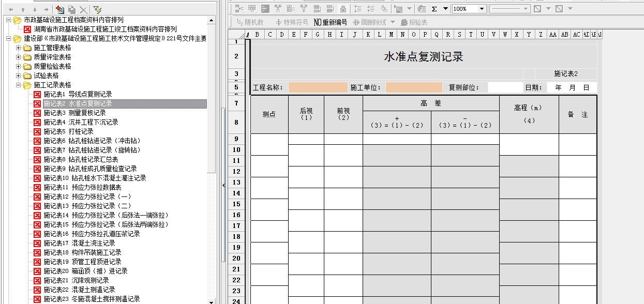
Task: Expand the 质量检验表格 folder
Action: point(19,66)
